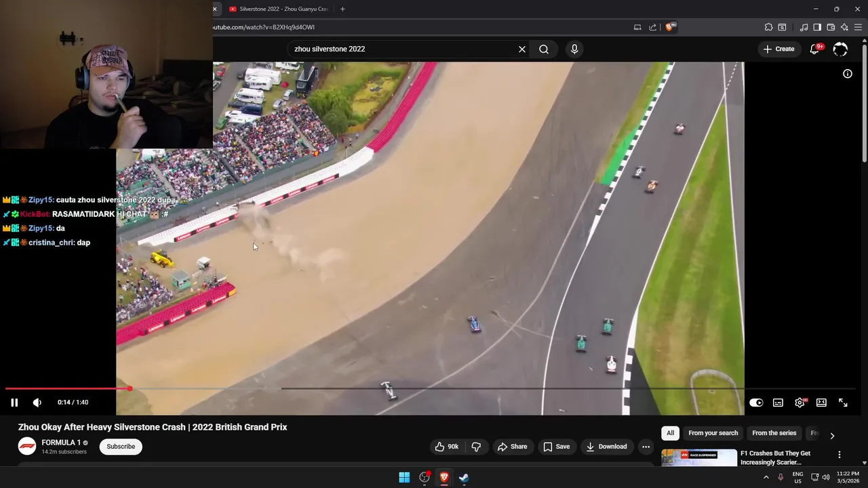Screen dimensions: 868x488
Task: Open the more actions ellipsis menu
Action: 646,447
